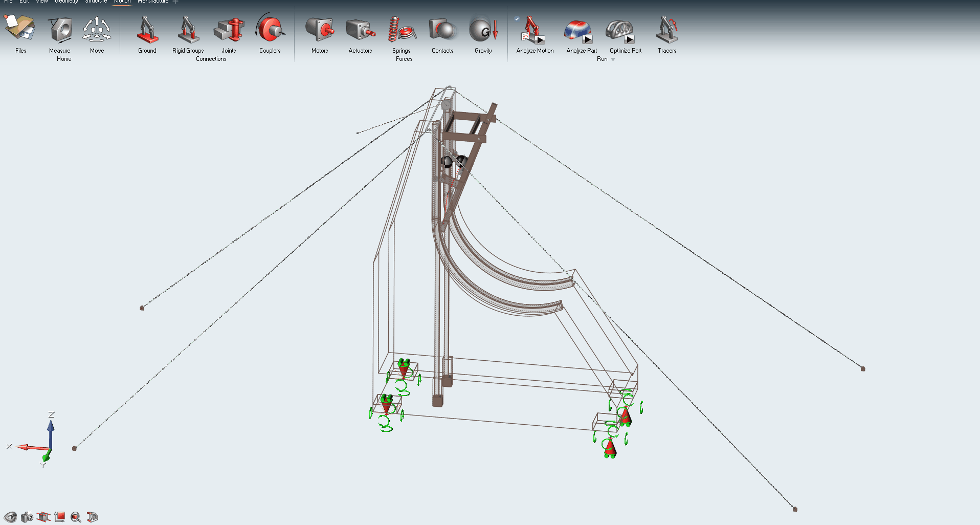Click the camera snapshot view icon
This screenshot has width=980, height=525.
[27, 517]
